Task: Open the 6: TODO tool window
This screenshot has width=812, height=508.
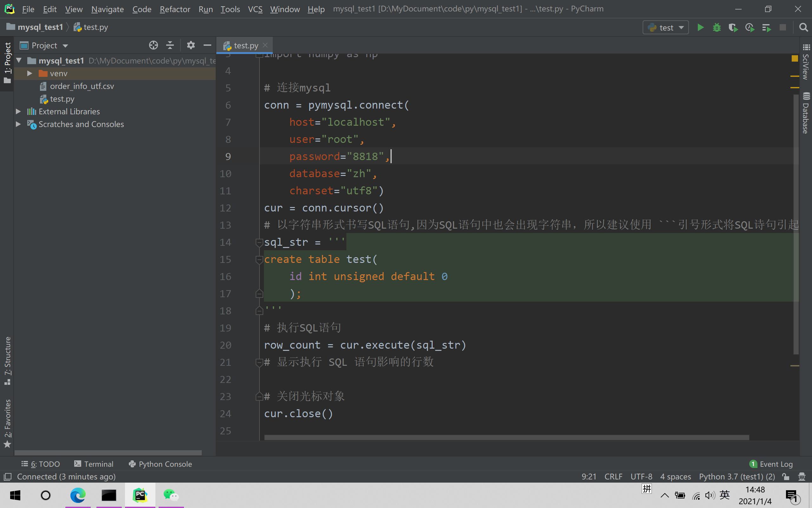Action: pyautogui.click(x=41, y=464)
